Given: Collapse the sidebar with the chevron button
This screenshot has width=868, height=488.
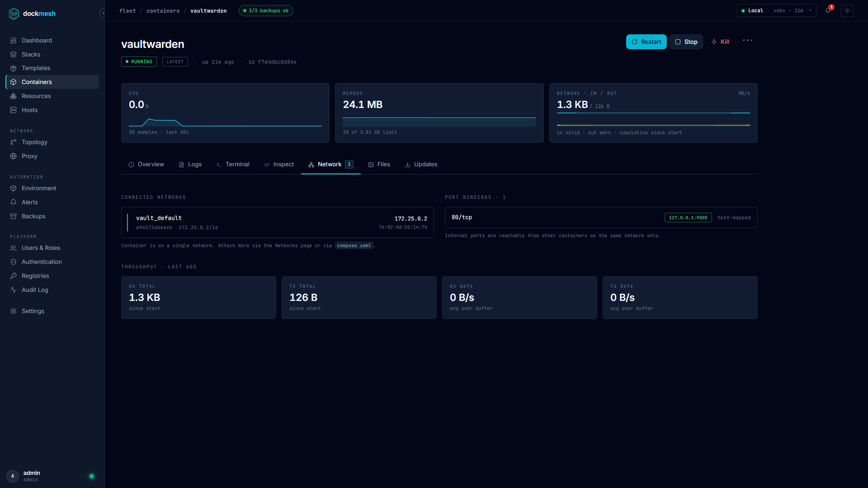Looking at the screenshot, I should [x=103, y=13].
